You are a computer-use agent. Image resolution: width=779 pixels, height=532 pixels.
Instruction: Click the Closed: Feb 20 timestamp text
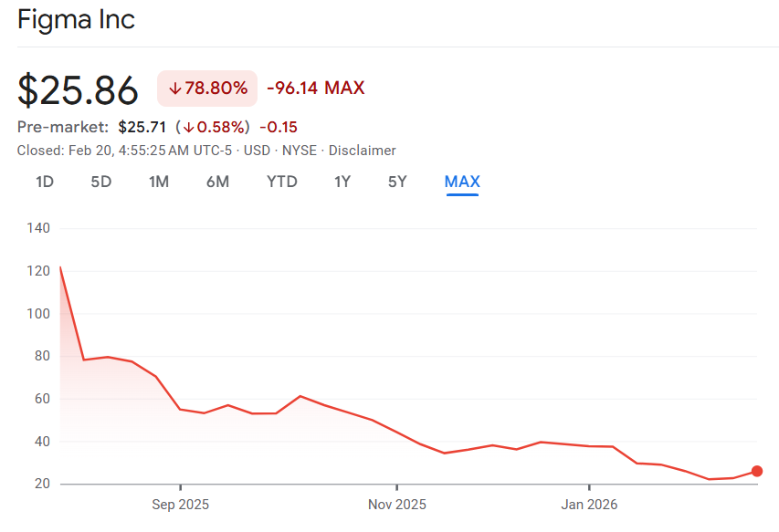pos(124,151)
